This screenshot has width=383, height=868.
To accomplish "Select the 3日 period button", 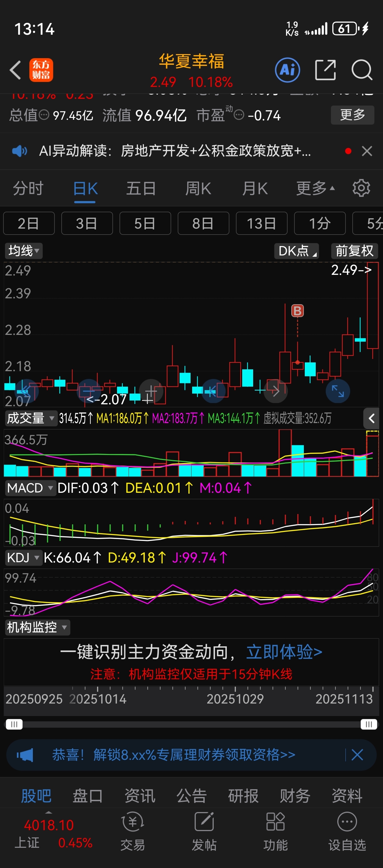I will click(x=87, y=223).
